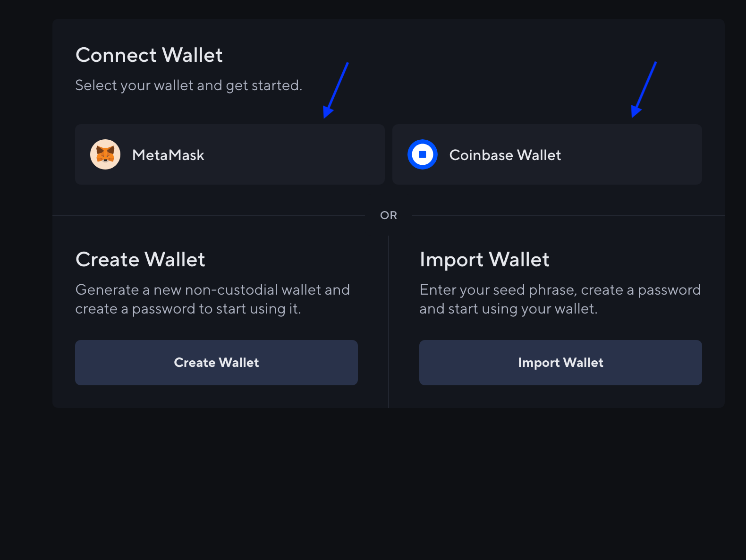
Task: Click the Coinbase Wallet label text
Action: [x=505, y=154]
